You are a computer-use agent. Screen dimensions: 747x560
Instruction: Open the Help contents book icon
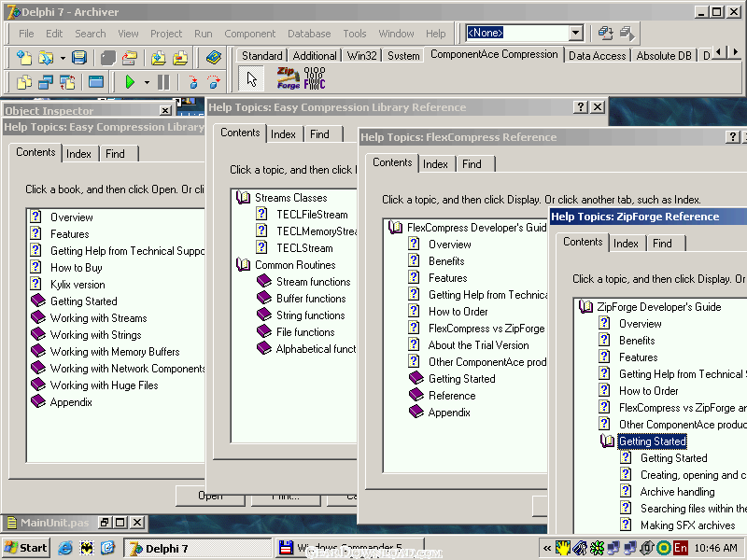pos(213,58)
